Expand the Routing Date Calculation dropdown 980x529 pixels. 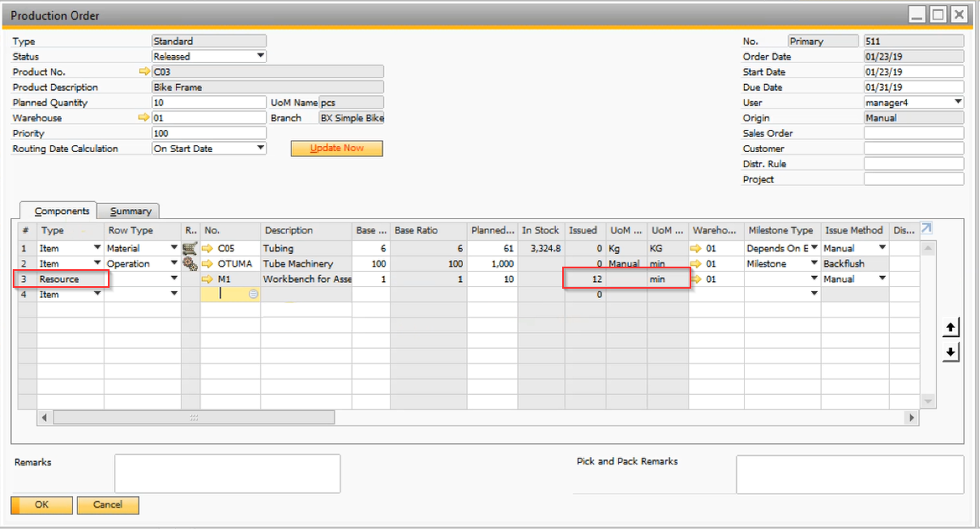pos(261,149)
